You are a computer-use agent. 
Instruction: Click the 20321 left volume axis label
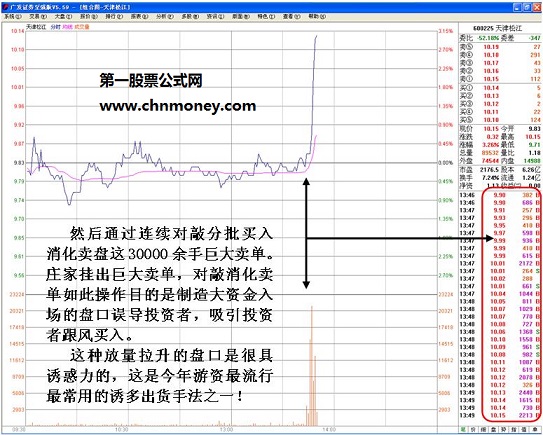(x=17, y=311)
